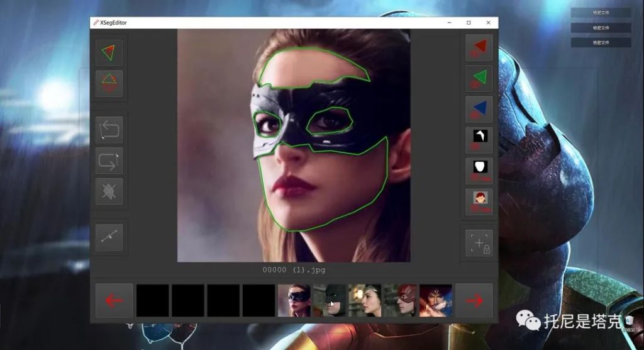Select the exclude polygon tool with dashed triangle

[109, 83]
